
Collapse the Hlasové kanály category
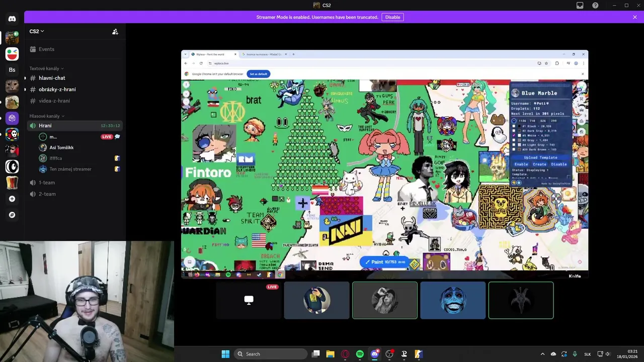coord(47,116)
